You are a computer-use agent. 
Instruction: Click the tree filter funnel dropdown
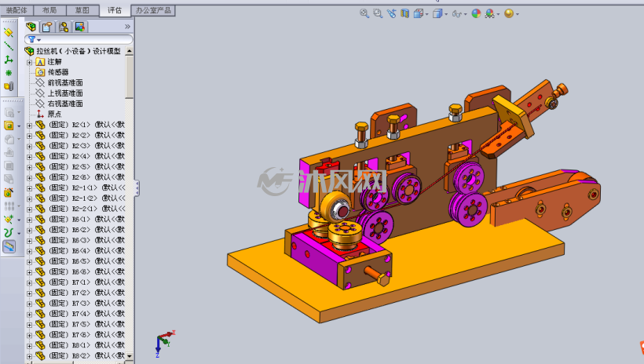pos(35,39)
